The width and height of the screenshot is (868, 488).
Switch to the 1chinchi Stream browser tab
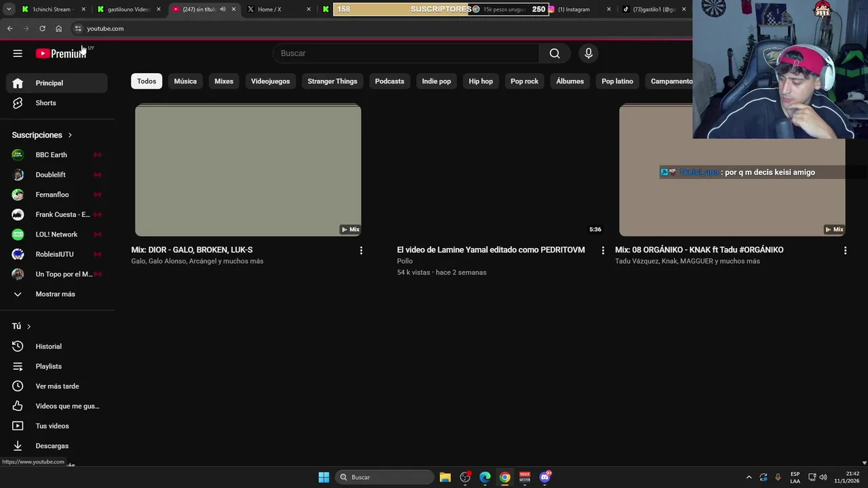coord(54,9)
